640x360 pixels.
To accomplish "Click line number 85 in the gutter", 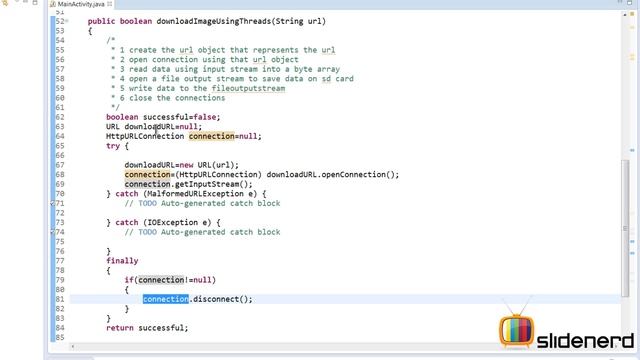I will click(60, 338).
